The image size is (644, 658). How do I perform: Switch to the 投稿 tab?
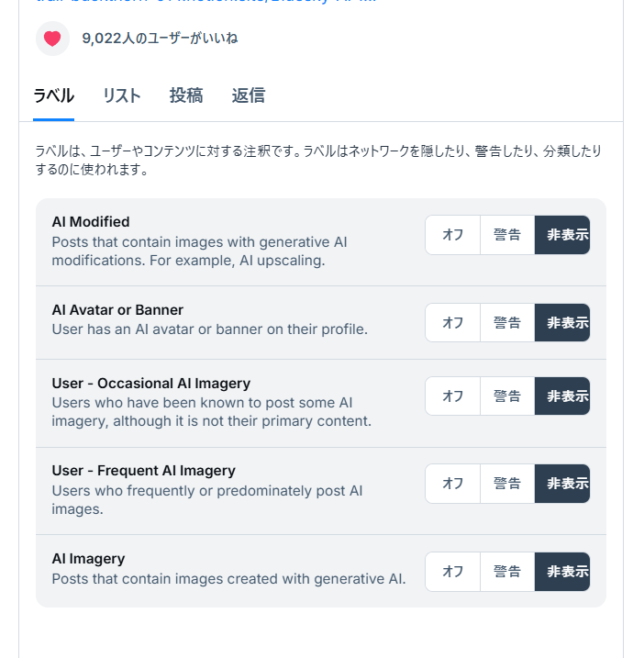[x=186, y=95]
